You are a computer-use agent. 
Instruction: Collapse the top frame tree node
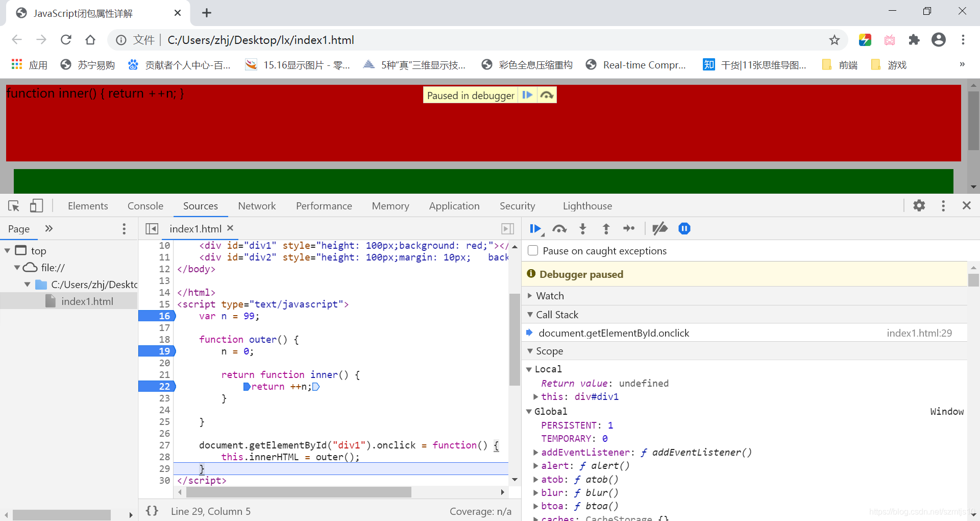[7, 251]
